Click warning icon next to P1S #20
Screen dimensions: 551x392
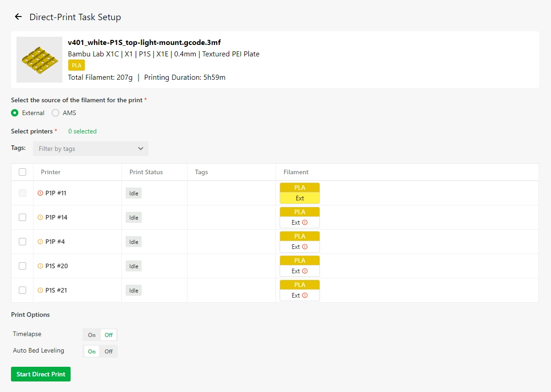tap(40, 266)
